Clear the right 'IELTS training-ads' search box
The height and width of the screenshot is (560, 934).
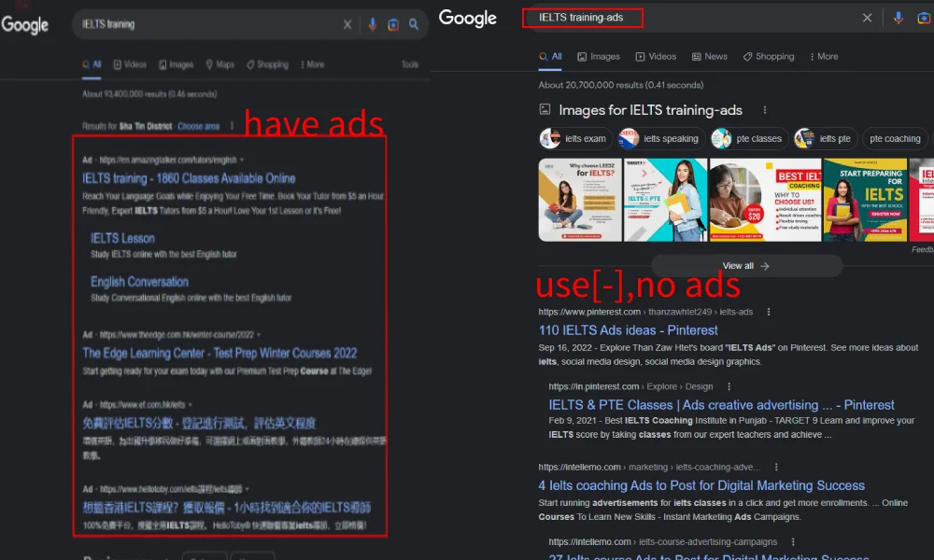(x=868, y=18)
